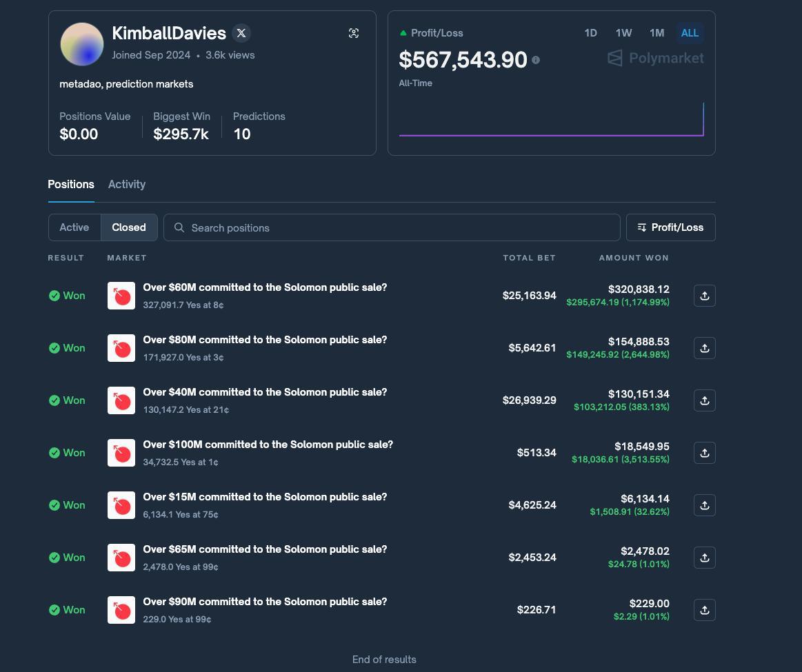Open market 'Over $60M committed to the Solomon public sale?'

[x=265, y=287]
